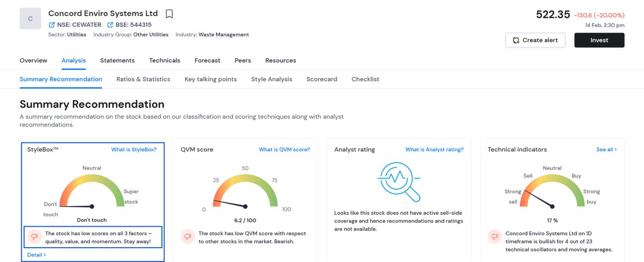This screenshot has height=262, width=644.
Task: Click the 'Super stock' gauge label
Action: point(131,197)
